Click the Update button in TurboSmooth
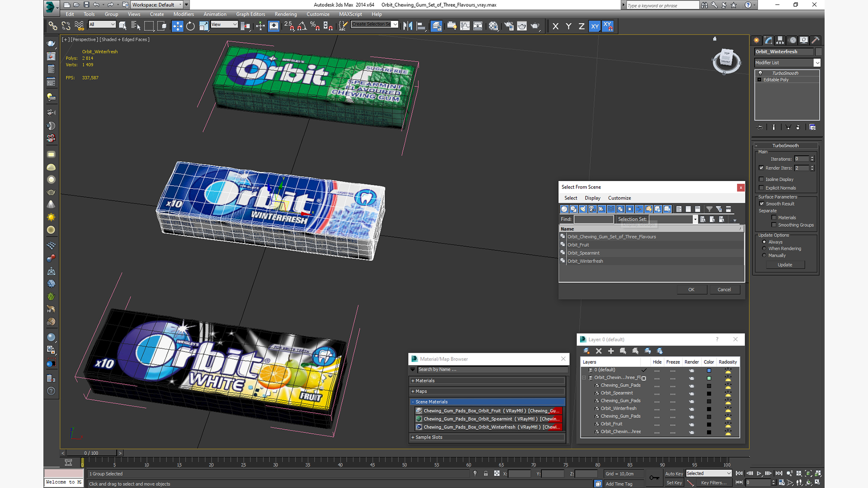This screenshot has height=488, width=868. tap(785, 265)
